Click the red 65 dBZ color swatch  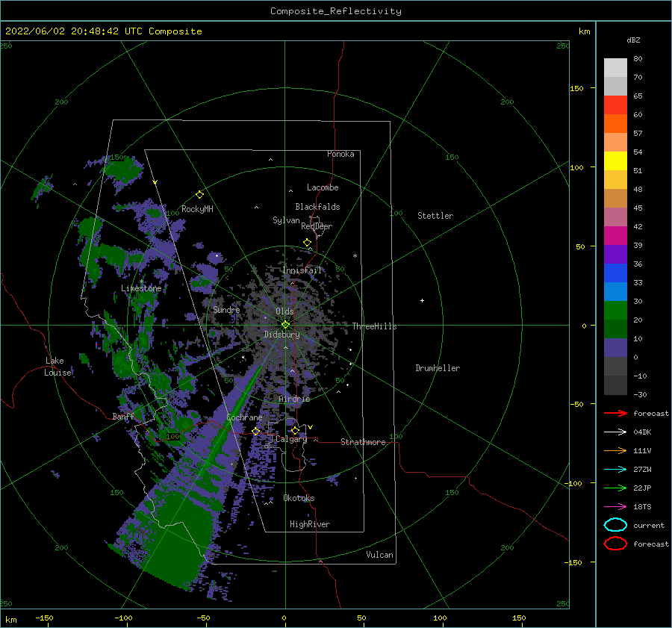(x=615, y=105)
